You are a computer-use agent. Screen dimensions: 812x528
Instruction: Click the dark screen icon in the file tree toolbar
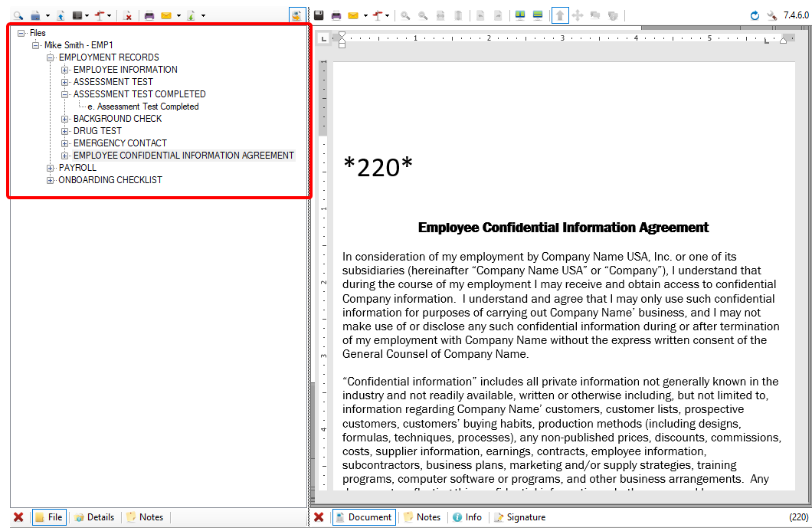77,15
